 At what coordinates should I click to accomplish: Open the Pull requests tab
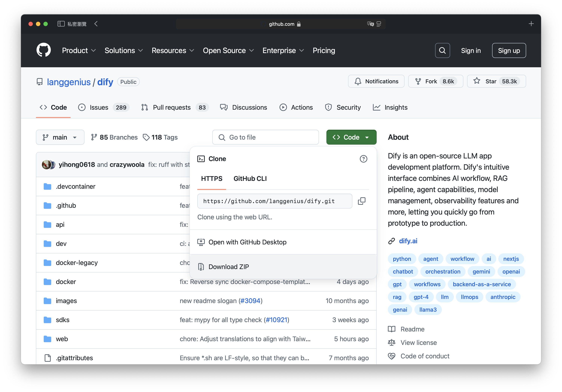click(x=172, y=107)
